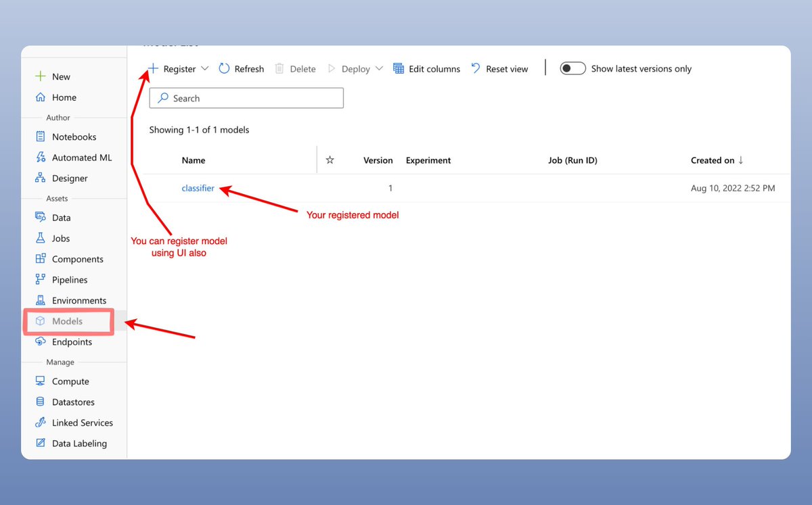The image size is (812, 505).
Task: Open the Pipelines section
Action: [70, 279]
